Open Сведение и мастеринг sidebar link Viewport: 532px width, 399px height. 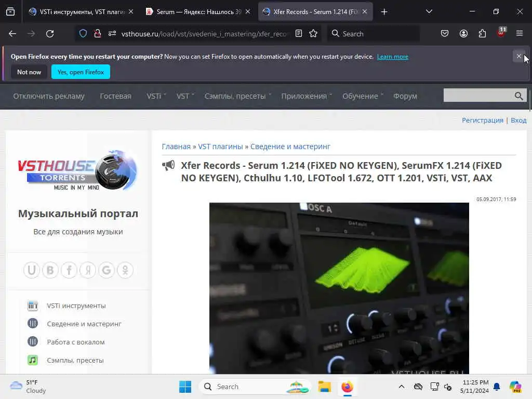[84, 324]
